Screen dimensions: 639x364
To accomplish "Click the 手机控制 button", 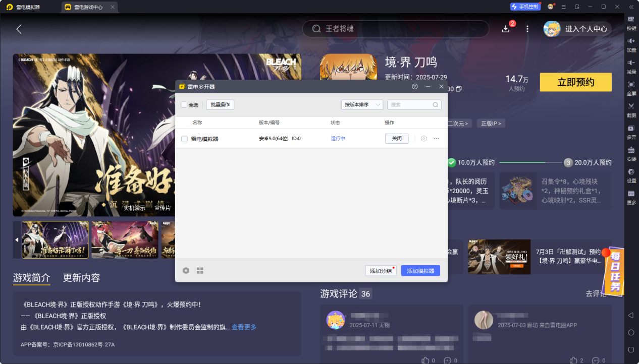I will [x=525, y=7].
